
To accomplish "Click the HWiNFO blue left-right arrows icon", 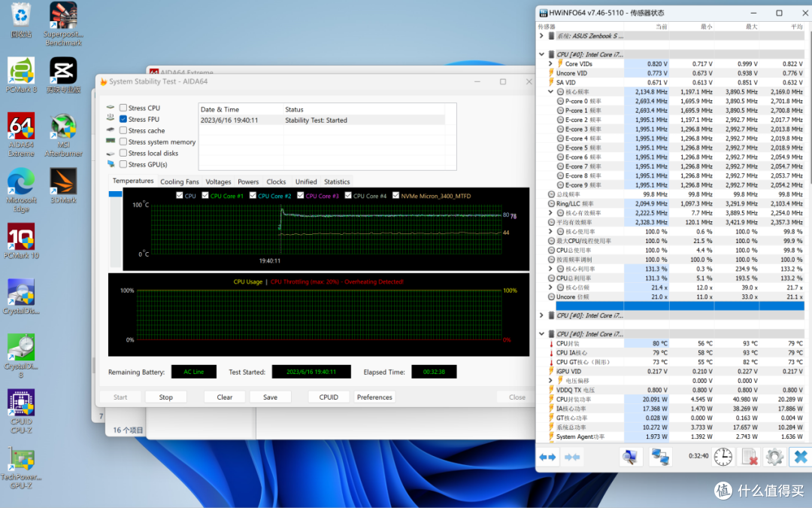I will click(547, 457).
